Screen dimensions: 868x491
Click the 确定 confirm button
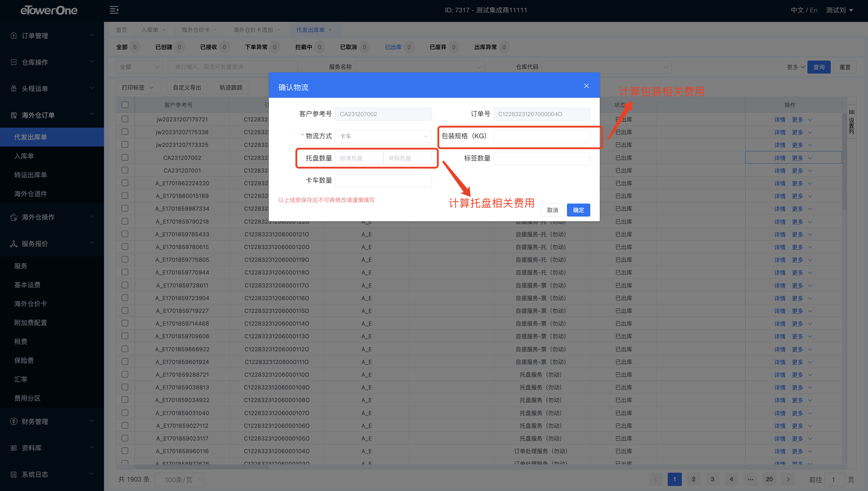click(x=578, y=210)
